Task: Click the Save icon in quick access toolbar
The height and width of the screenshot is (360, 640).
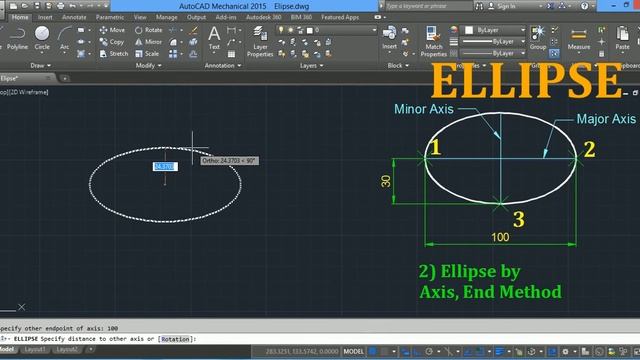Action: click(x=37, y=6)
